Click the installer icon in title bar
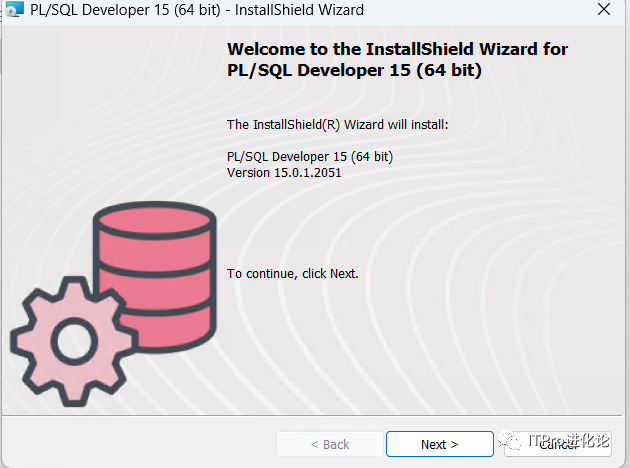The image size is (630, 468). (x=14, y=10)
